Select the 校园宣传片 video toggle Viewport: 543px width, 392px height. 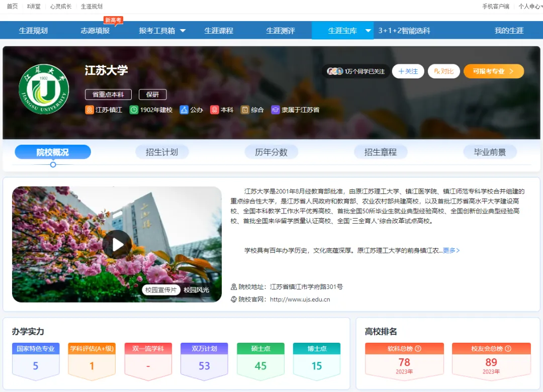point(161,290)
